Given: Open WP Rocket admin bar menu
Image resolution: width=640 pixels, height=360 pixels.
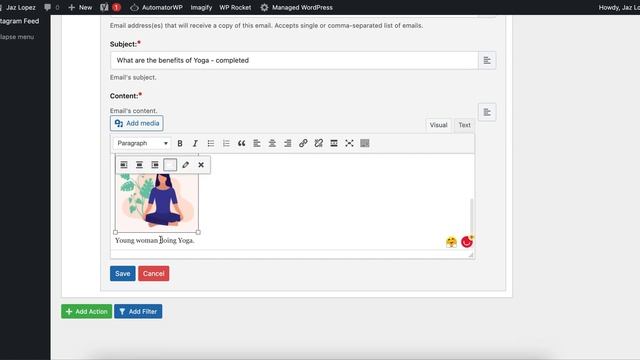Looking at the screenshot, I should 235,7.
